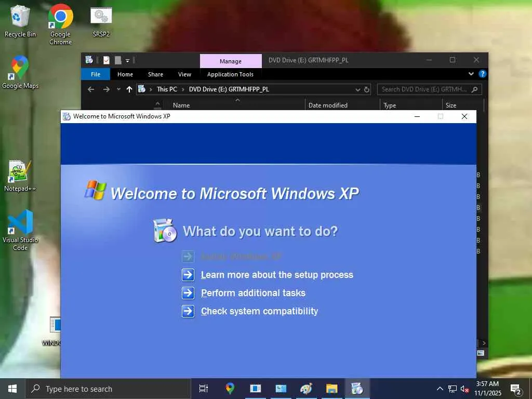
Task: Click Explorer Forward navigation arrow
Action: [107, 89]
